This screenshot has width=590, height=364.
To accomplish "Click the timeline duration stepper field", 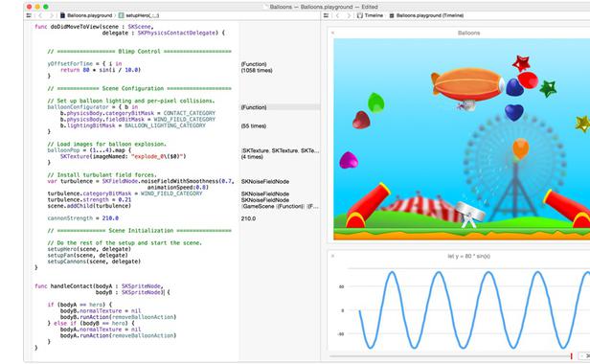I will tap(584, 355).
